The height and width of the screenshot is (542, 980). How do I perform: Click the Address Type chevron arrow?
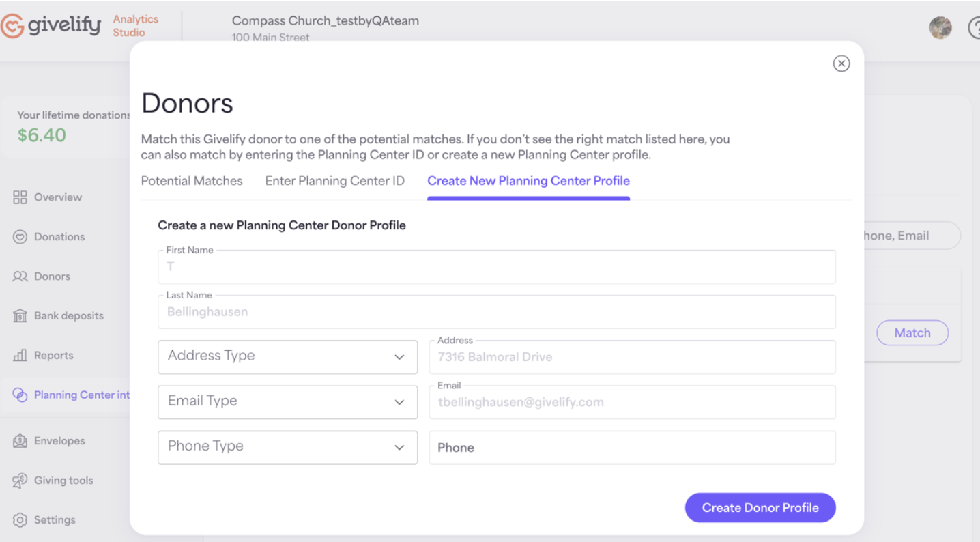coord(399,357)
